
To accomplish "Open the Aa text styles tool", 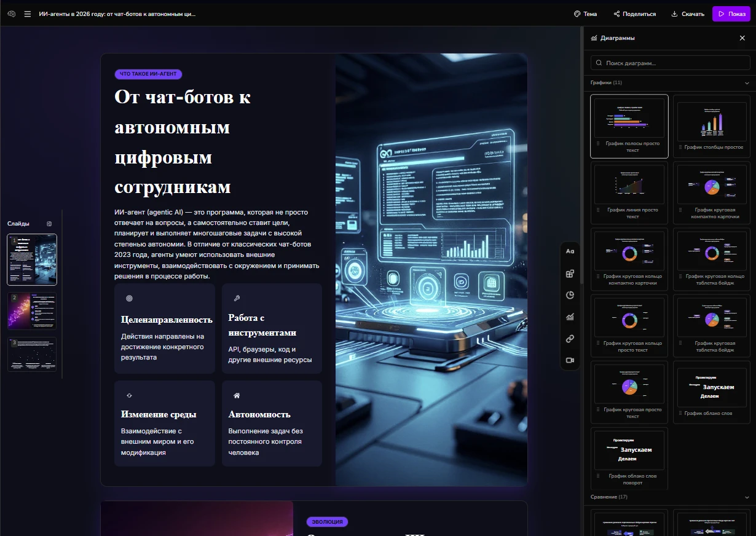I will click(570, 251).
